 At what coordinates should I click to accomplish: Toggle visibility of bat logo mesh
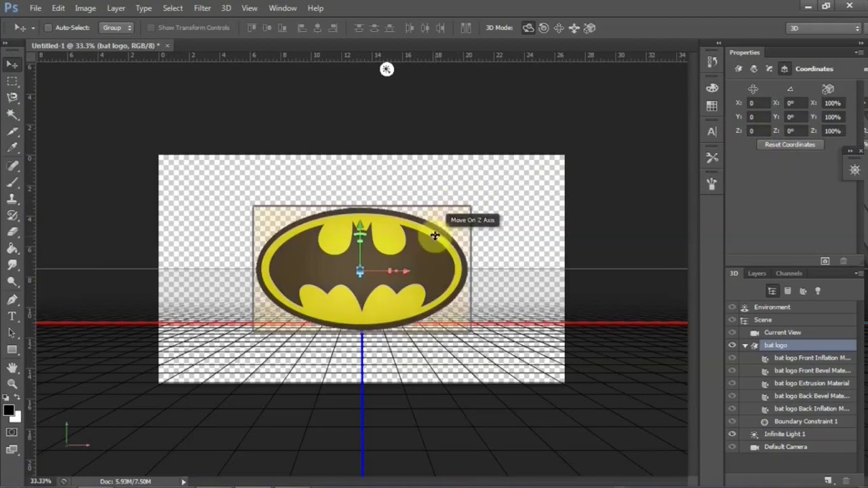[x=732, y=345]
